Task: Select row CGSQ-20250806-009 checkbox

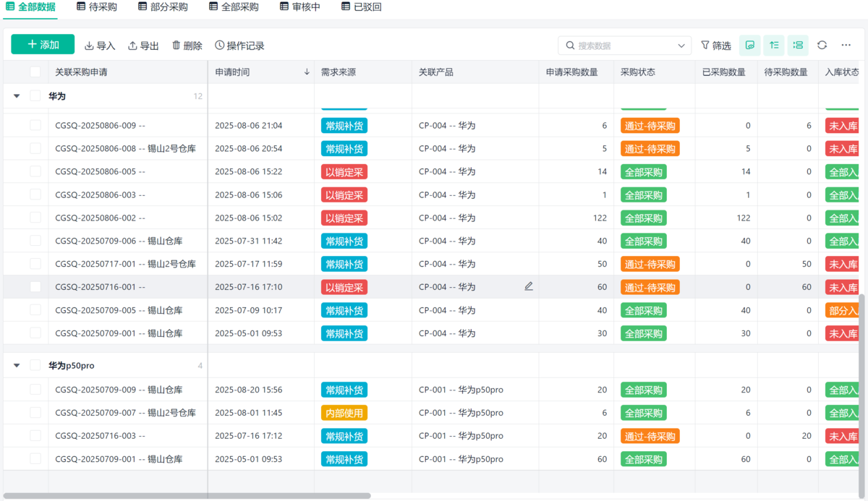Action: [x=35, y=126]
